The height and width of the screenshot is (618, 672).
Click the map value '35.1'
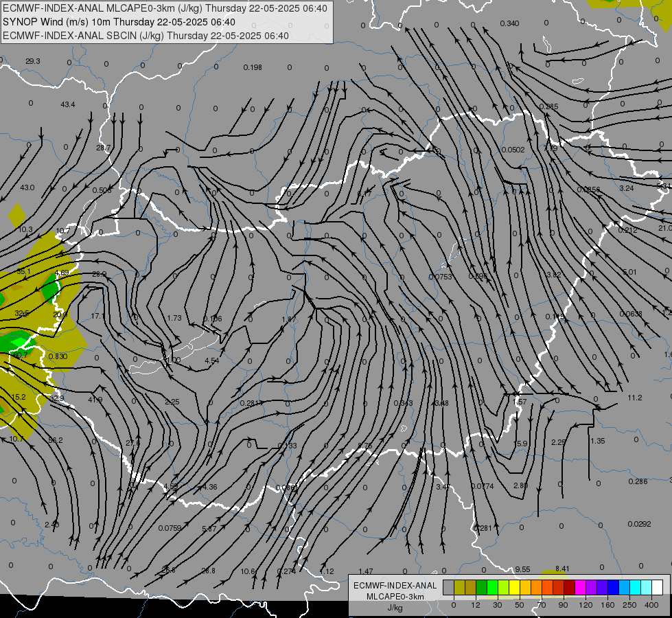click(23, 271)
